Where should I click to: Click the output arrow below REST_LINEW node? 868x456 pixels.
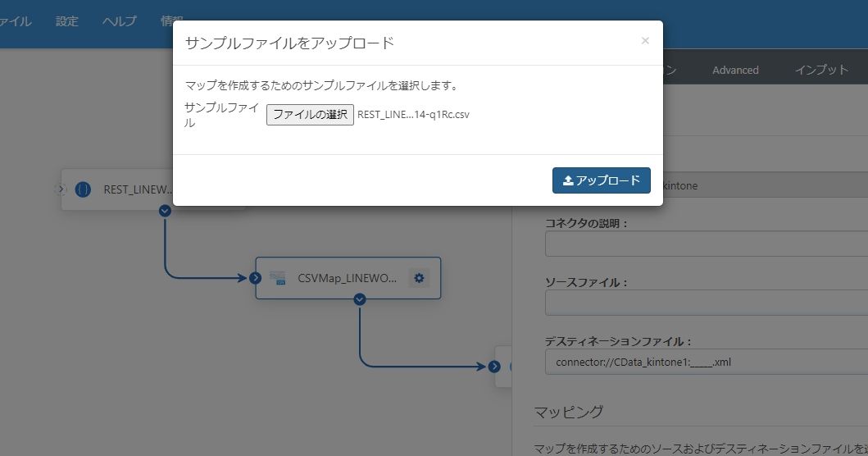[165, 211]
